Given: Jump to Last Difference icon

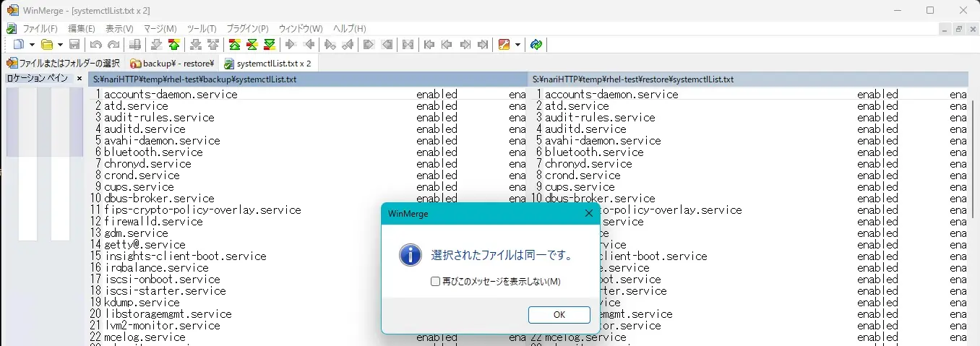Looking at the screenshot, I should [x=270, y=45].
